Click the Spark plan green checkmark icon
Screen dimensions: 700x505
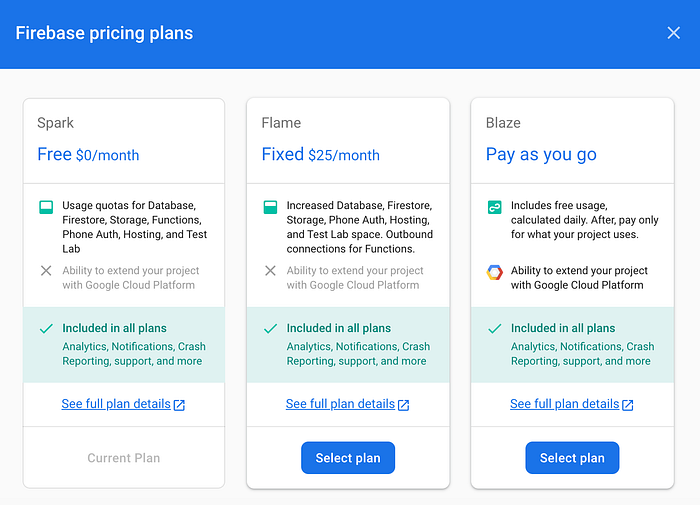click(x=45, y=329)
